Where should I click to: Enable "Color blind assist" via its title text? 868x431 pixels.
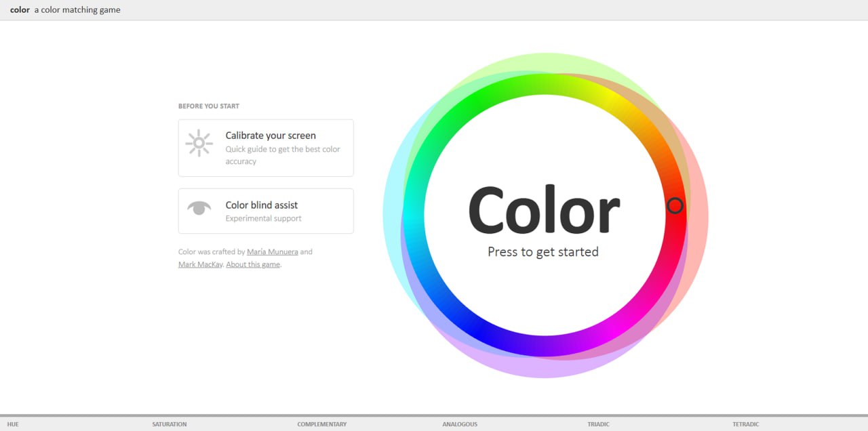(262, 205)
